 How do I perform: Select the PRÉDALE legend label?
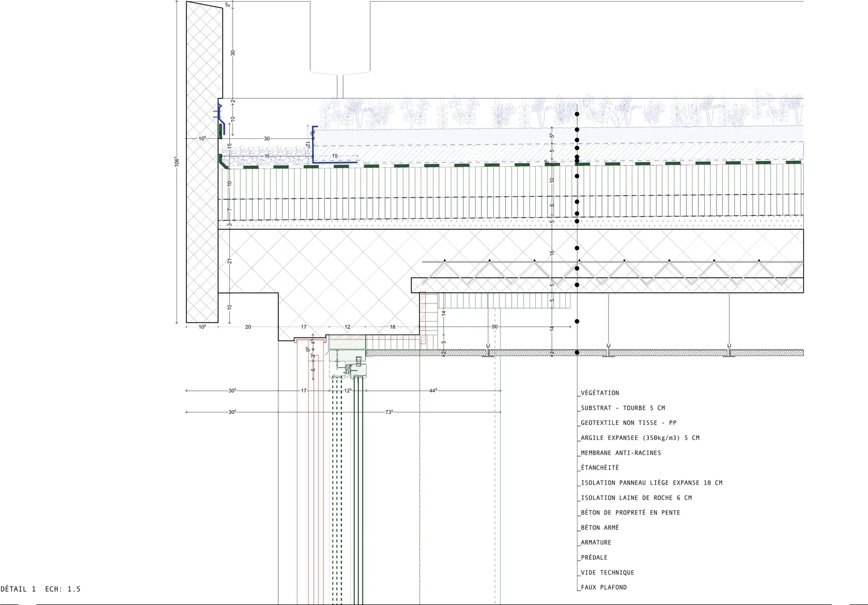(x=594, y=558)
